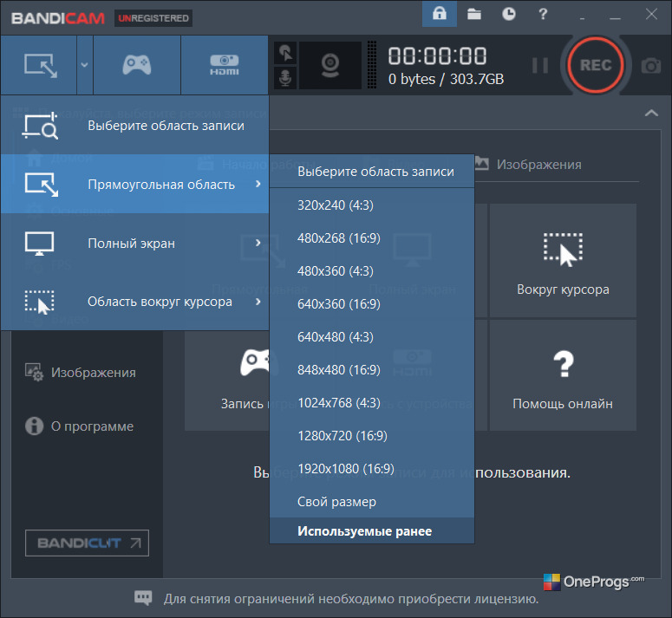Choose "Выберите область записи" in left menu
This screenshot has width=672, height=618.
coord(134,126)
